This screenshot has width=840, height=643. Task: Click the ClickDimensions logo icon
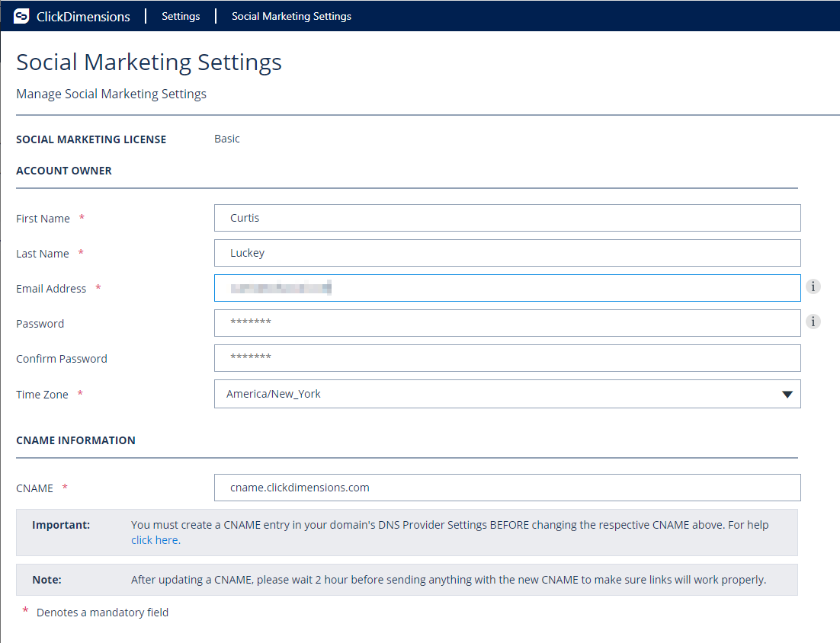pyautogui.click(x=21, y=16)
